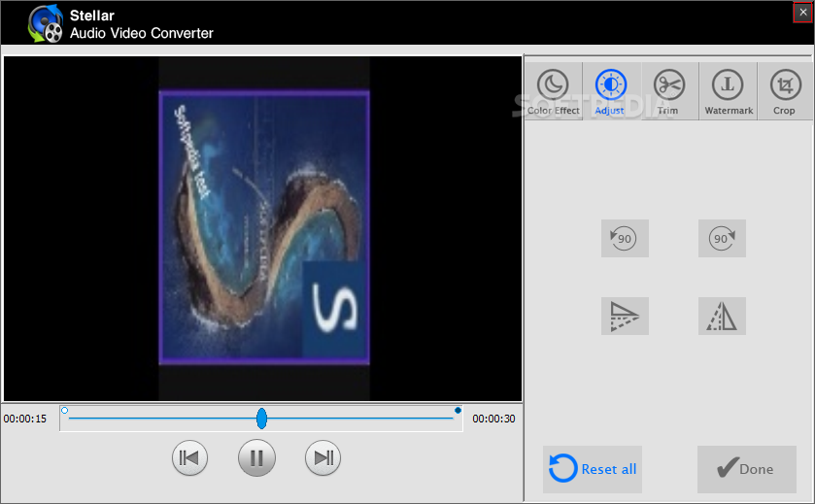The width and height of the screenshot is (815, 504).
Task: Click the start trim marker on timeline
Action: pyautogui.click(x=64, y=411)
